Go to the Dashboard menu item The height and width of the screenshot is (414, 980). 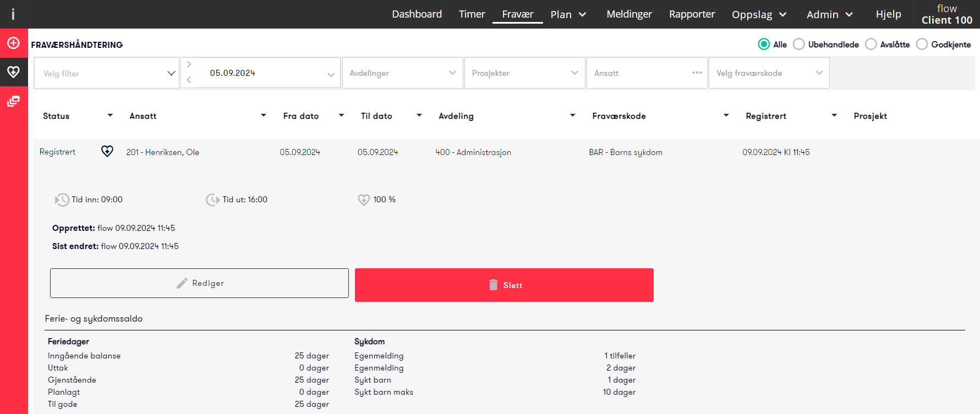pos(417,14)
